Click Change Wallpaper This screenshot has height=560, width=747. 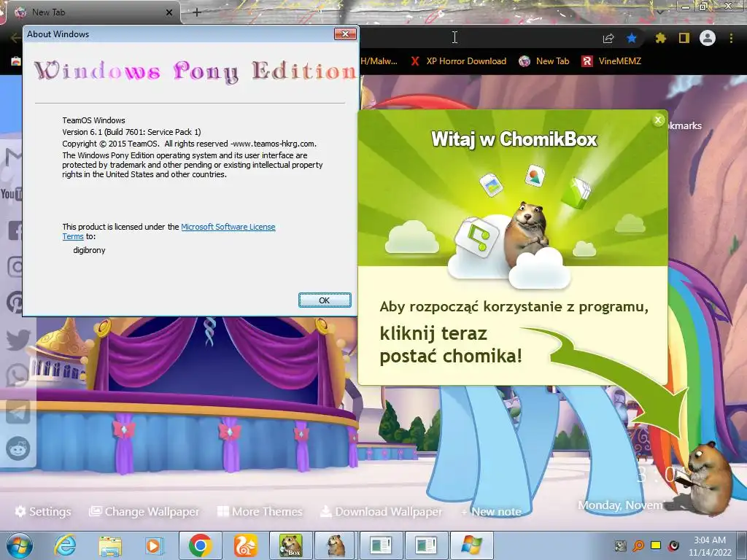pyautogui.click(x=144, y=511)
